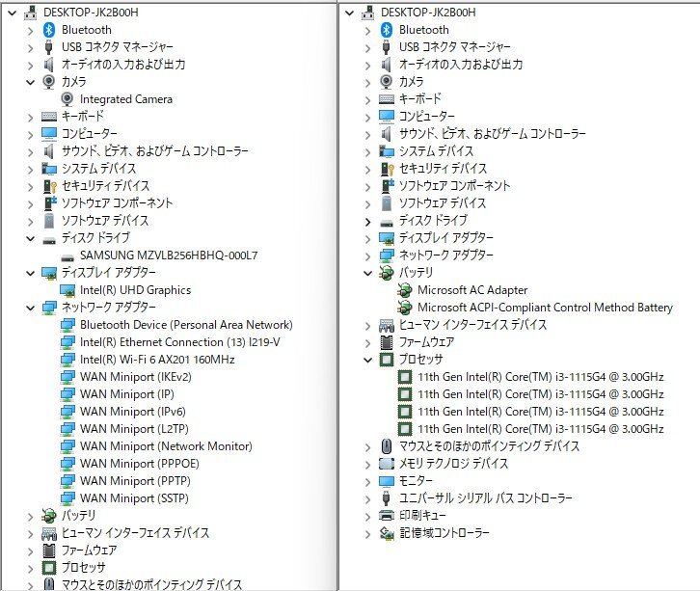Expand オーディオの入力および出力 in the left pane
This screenshot has height=591, width=700.
pos(30,66)
